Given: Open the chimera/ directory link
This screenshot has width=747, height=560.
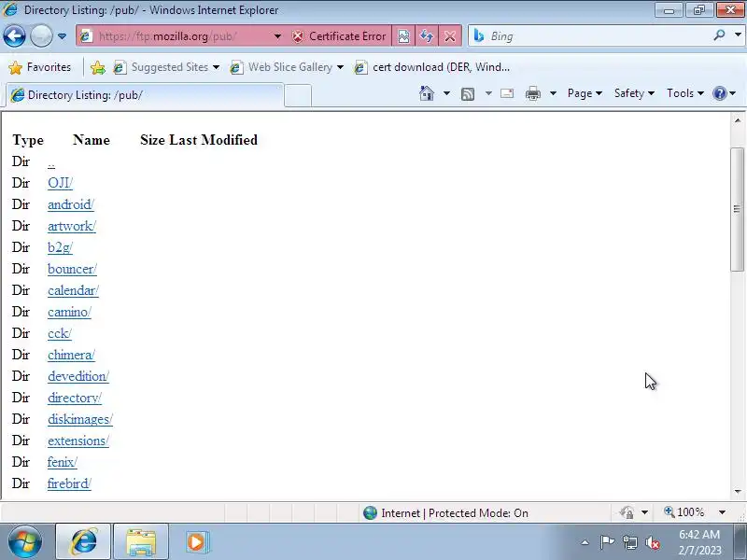Looking at the screenshot, I should pos(72,355).
